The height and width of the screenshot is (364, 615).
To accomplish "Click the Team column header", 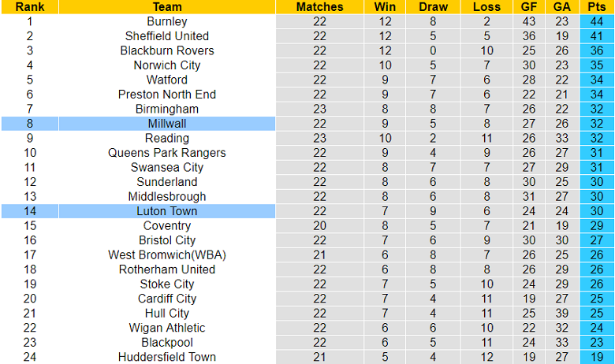I will 167,6.
